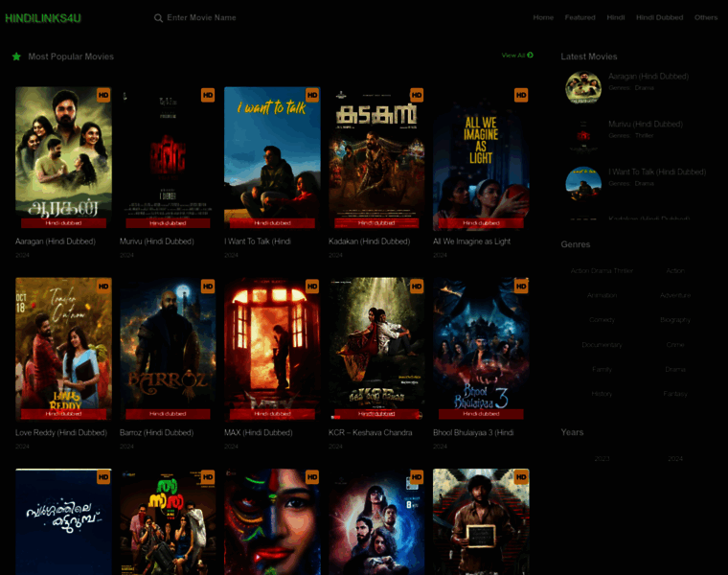This screenshot has width=728, height=575.
Task: Open the Bhool Bhulaiyaa 3 poster
Action: coord(482,349)
